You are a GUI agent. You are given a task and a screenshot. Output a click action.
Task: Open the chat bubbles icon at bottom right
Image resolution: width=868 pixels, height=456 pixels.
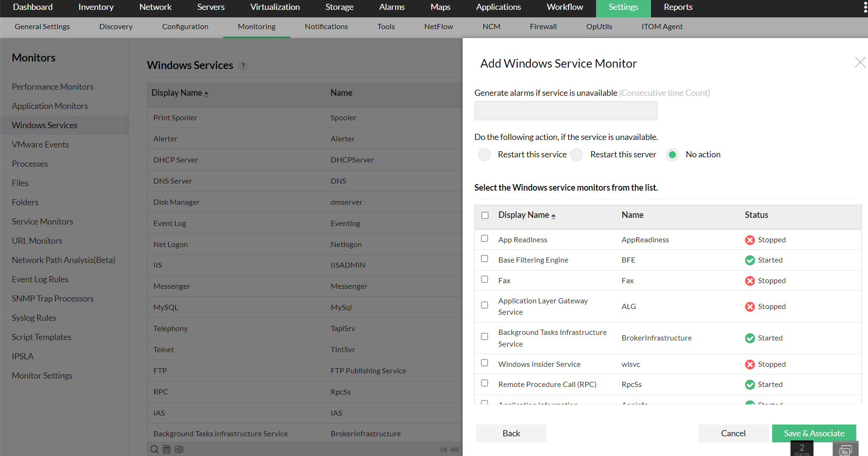(x=845, y=450)
